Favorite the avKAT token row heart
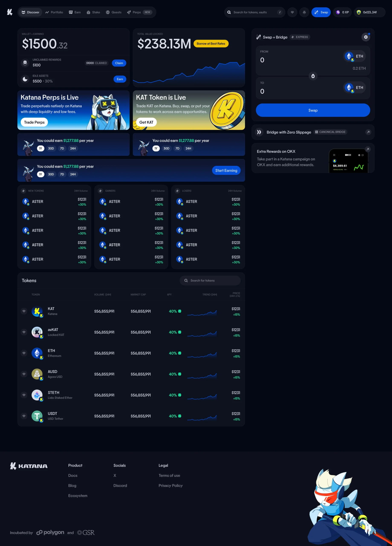 24,332
